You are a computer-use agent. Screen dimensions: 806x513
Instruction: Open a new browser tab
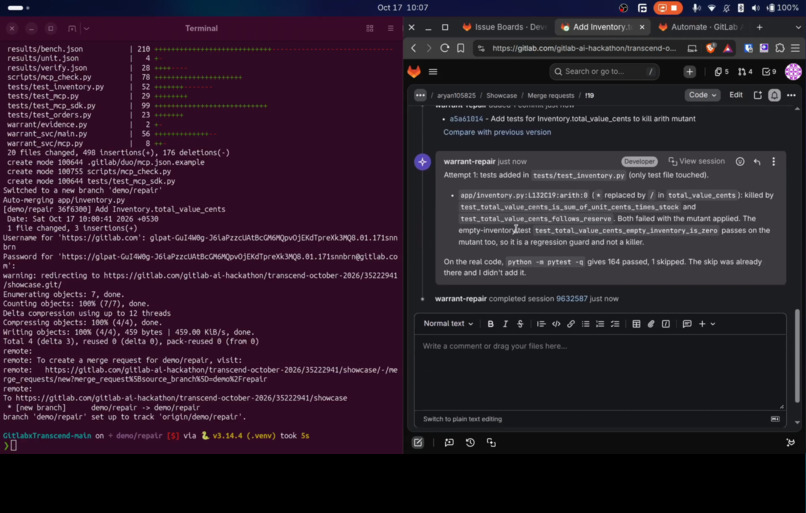(x=759, y=27)
